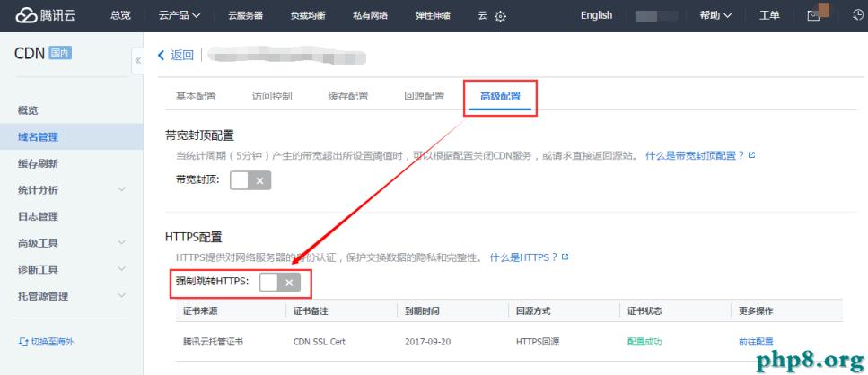Open 总览 in the top navigation
868x375 pixels.
pyautogui.click(x=120, y=15)
